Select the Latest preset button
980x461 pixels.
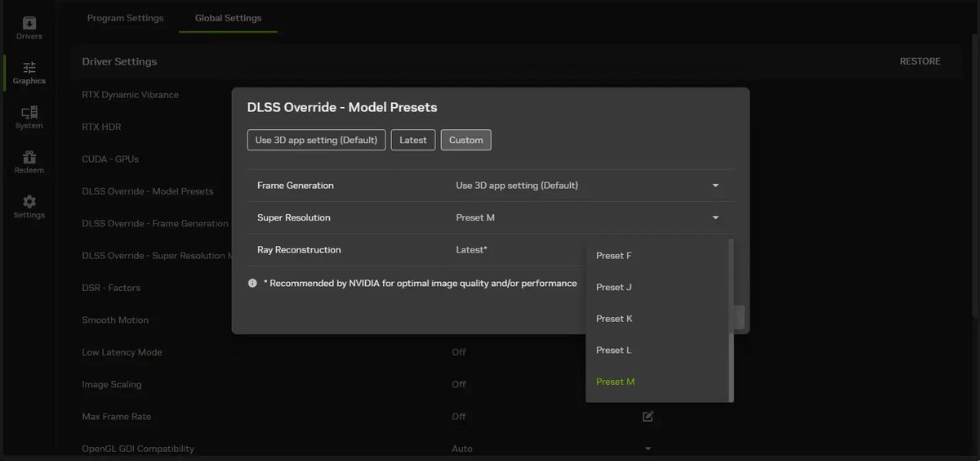(x=413, y=140)
